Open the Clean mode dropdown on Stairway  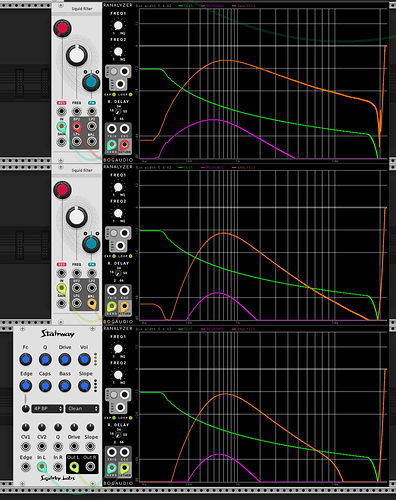[x=82, y=408]
